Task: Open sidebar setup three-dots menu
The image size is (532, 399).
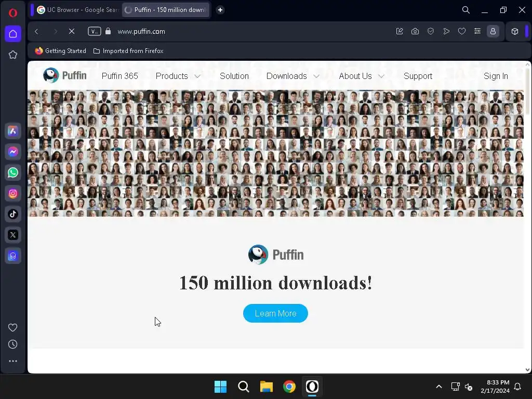Action: click(x=13, y=361)
